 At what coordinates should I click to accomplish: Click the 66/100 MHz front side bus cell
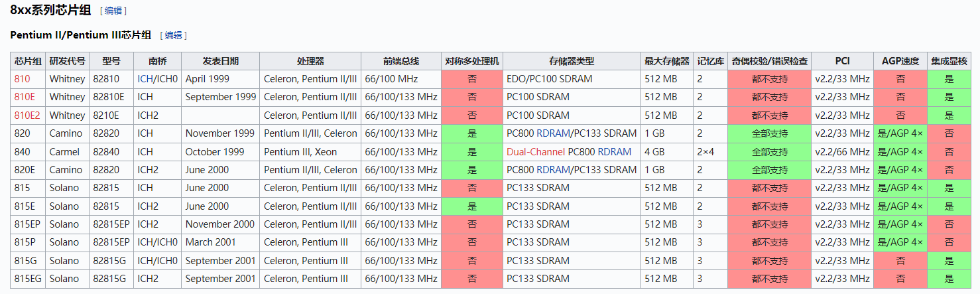point(401,79)
